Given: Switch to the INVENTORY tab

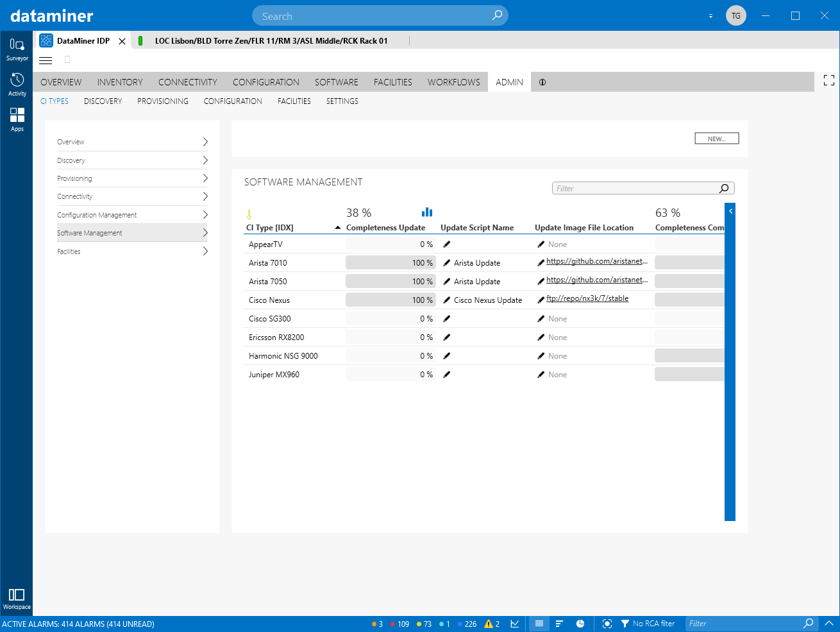Looking at the screenshot, I should (x=120, y=82).
